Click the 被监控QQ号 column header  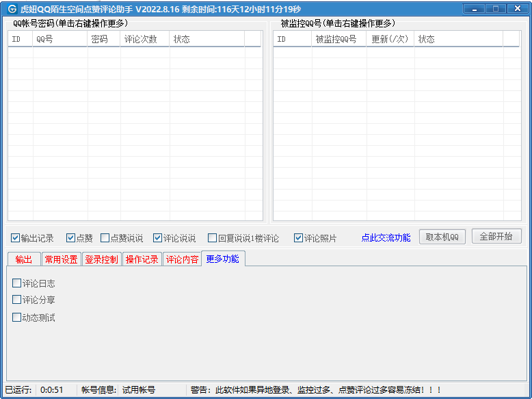coord(339,39)
